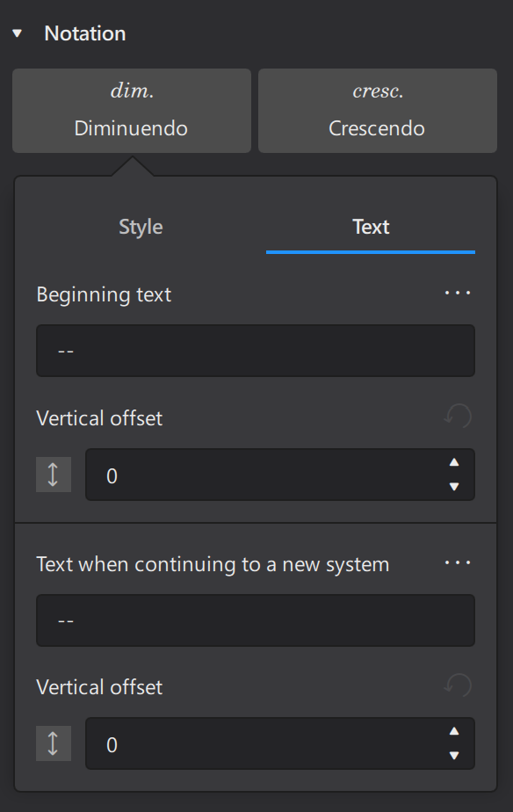This screenshot has width=513, height=812.
Task: Open the options menu for continuation text
Action: [458, 563]
